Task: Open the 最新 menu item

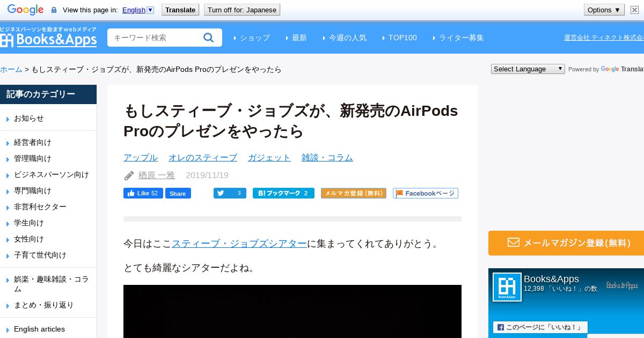Action: (296, 38)
